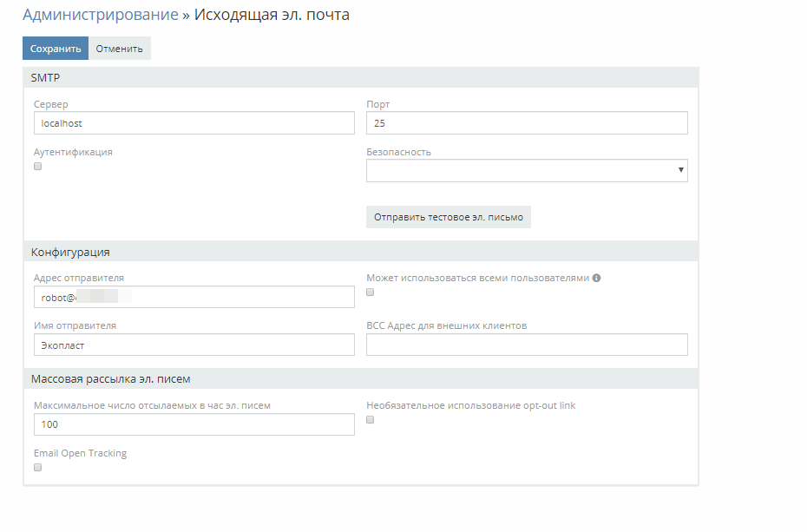Image resolution: width=807 pixels, height=532 pixels.
Task: Click the 'Массовая рассылка эл. писем' header
Action: pos(110,379)
